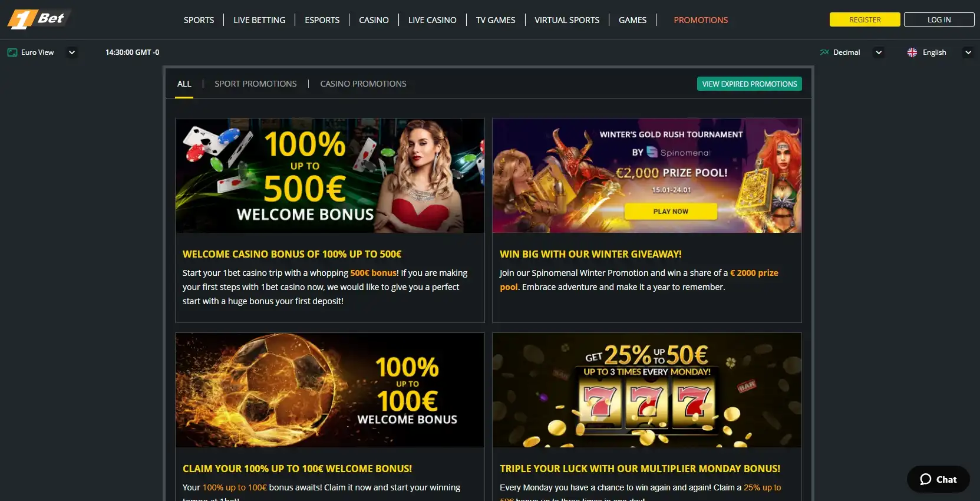The image size is (980, 501).
Task: Open the Chat bubble widget
Action: coord(938,479)
